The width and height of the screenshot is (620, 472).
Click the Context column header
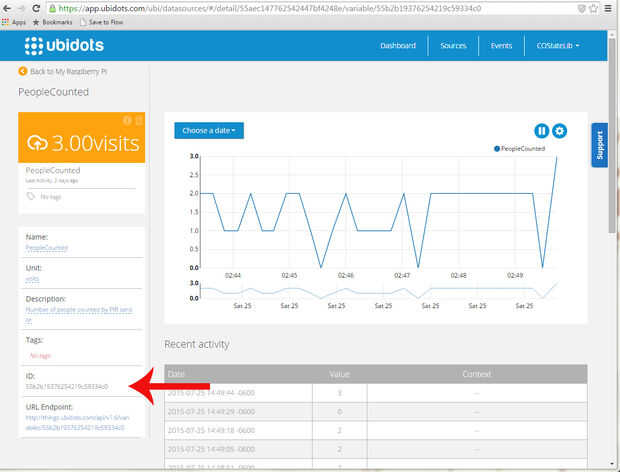[476, 374]
